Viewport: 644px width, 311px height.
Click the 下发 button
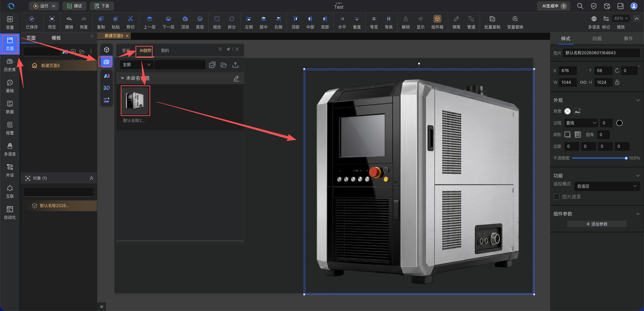pos(102,6)
